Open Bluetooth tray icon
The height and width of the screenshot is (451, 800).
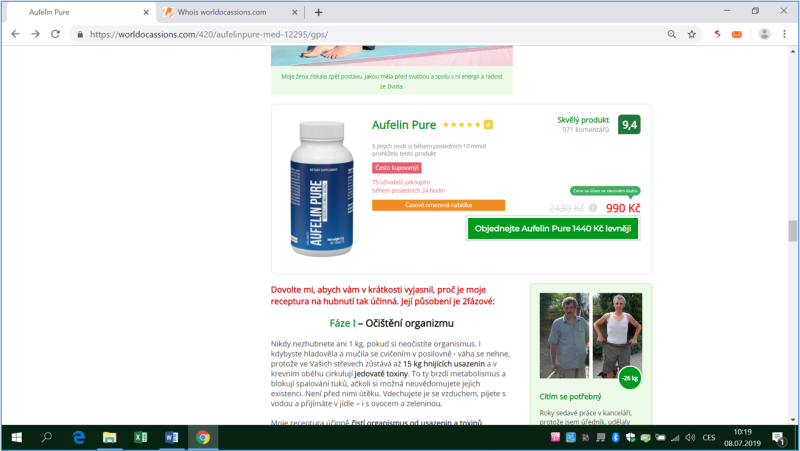point(615,437)
